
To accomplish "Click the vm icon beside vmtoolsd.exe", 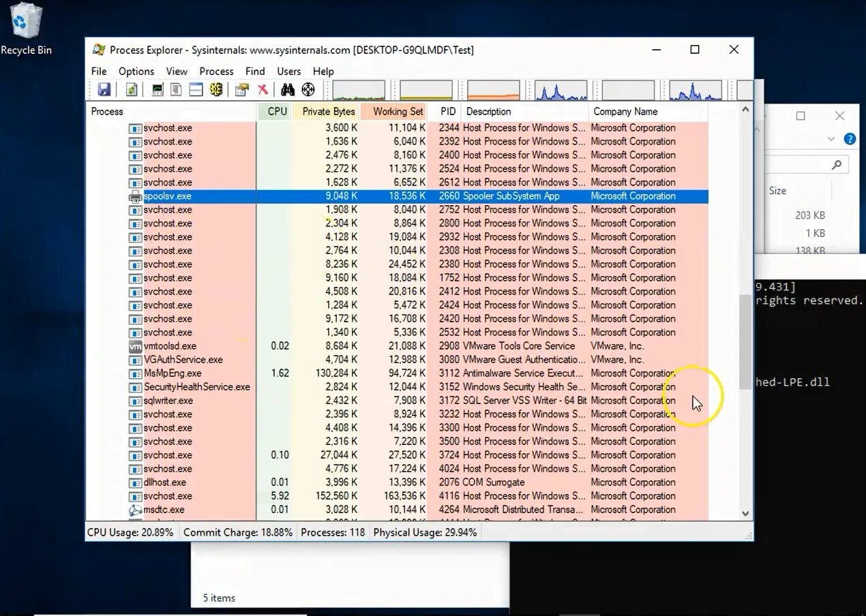I will pyautogui.click(x=135, y=346).
